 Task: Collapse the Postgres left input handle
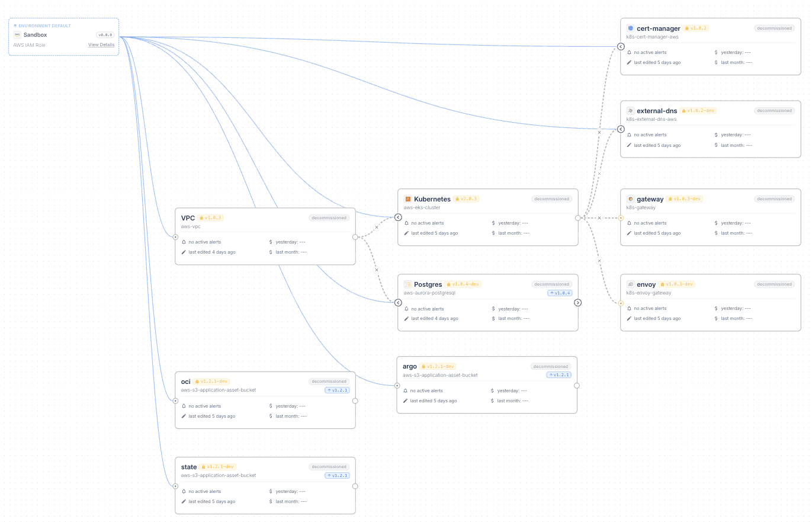398,303
